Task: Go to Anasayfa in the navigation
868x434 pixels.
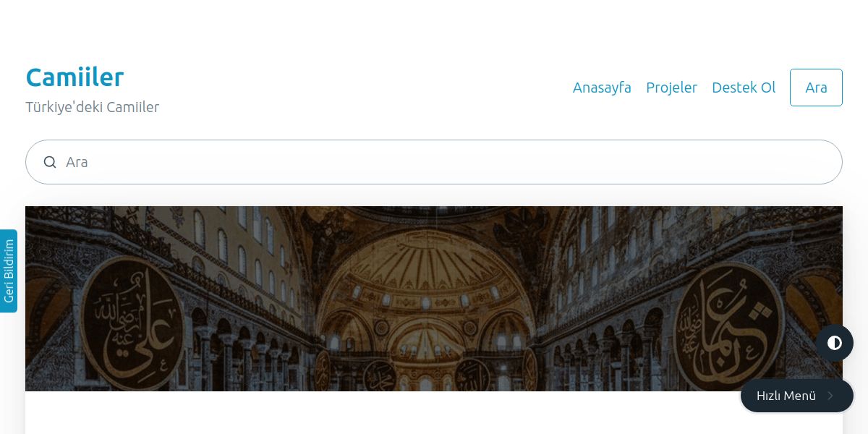Action: 602,88
